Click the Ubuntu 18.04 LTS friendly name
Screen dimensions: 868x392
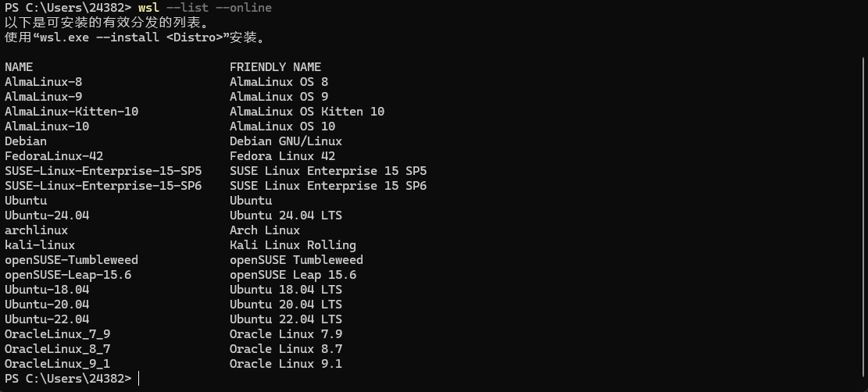[286, 290]
